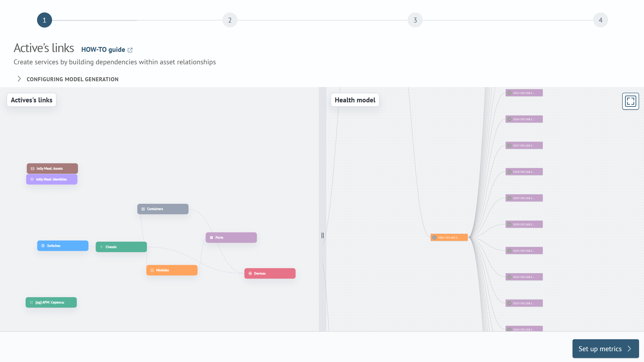Click the Jolly Meal: Assets node icon
Viewport: 644px width, 362px height.
coord(33,169)
